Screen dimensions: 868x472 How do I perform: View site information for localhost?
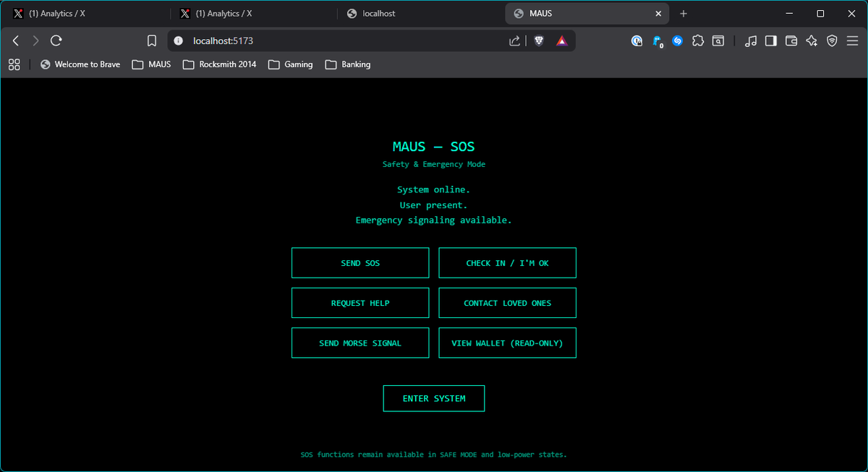[x=179, y=41]
